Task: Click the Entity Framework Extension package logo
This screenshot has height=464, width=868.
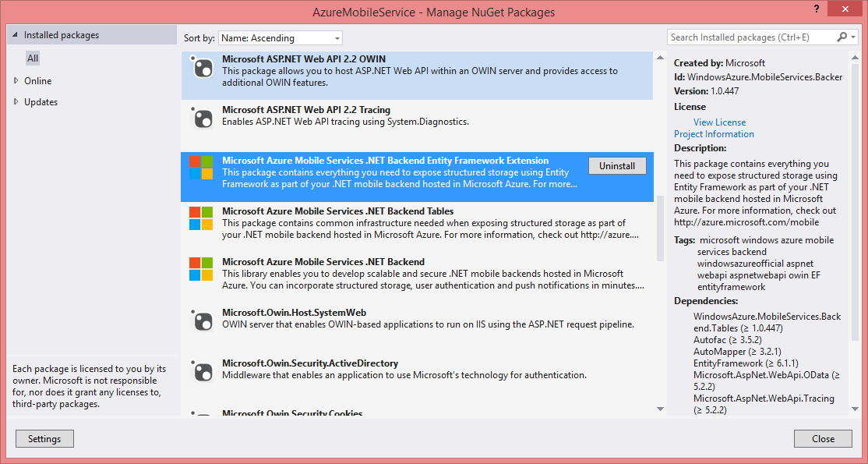Action: pyautogui.click(x=201, y=168)
